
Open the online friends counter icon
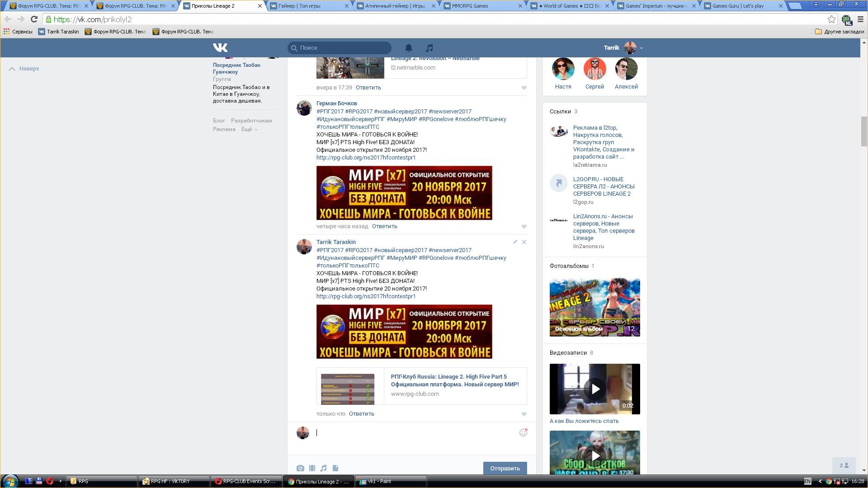(x=844, y=465)
